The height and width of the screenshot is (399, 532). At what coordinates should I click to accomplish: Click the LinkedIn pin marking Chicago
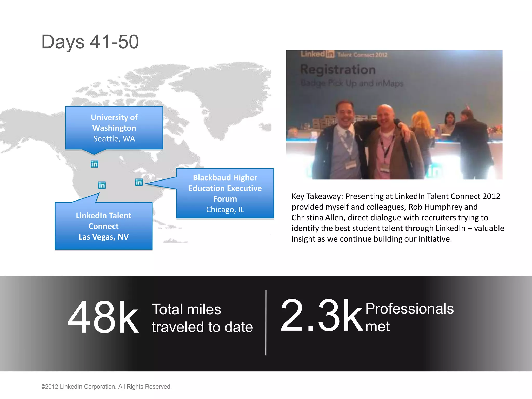(139, 182)
